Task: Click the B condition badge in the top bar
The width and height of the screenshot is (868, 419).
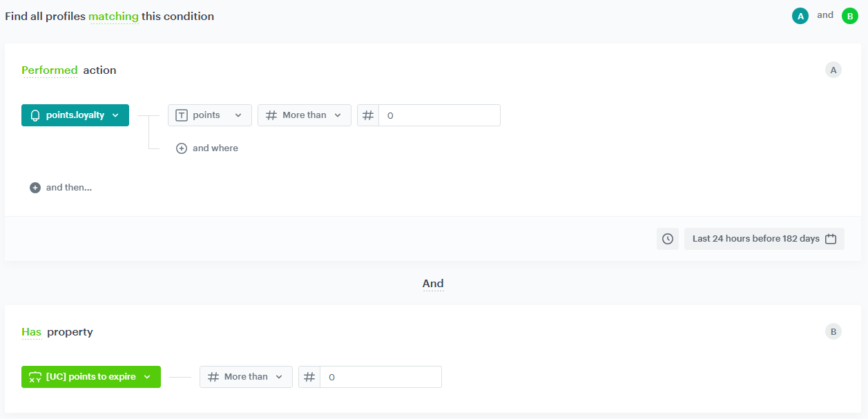Action: click(x=849, y=14)
